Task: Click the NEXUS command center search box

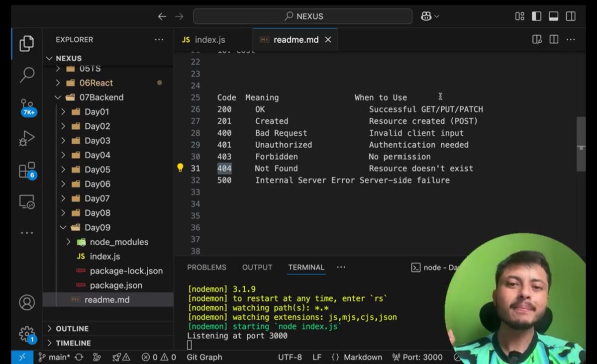Action: [302, 16]
